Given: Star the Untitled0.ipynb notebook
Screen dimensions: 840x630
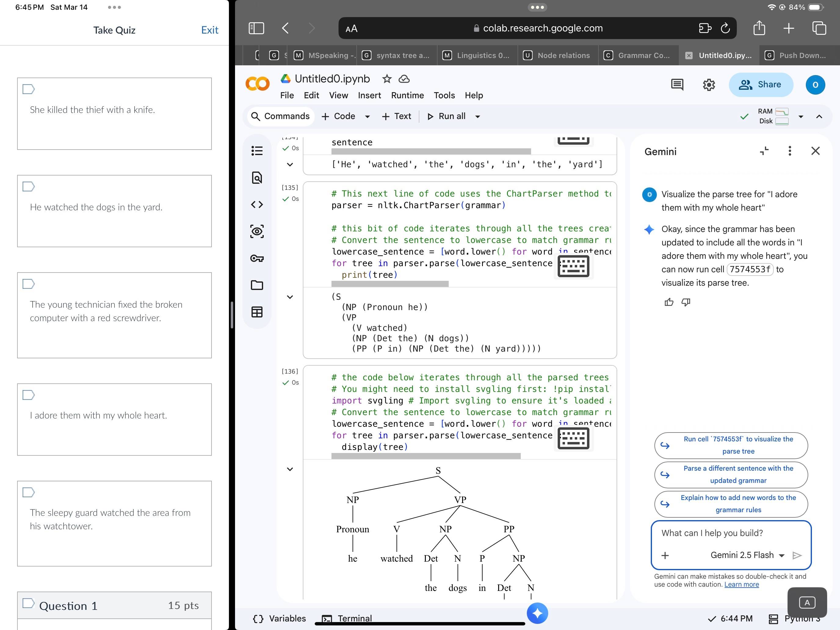Looking at the screenshot, I should pyautogui.click(x=387, y=79).
